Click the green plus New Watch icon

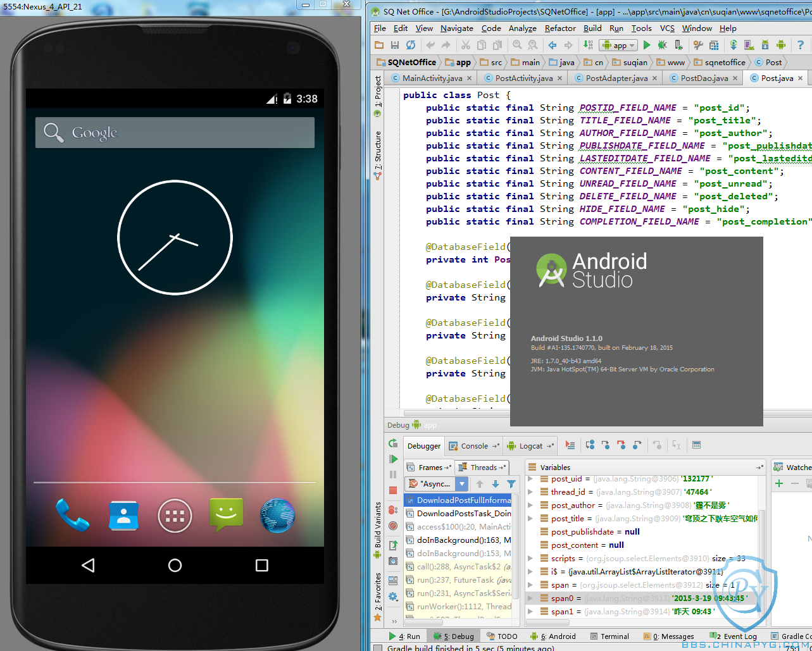(x=779, y=483)
